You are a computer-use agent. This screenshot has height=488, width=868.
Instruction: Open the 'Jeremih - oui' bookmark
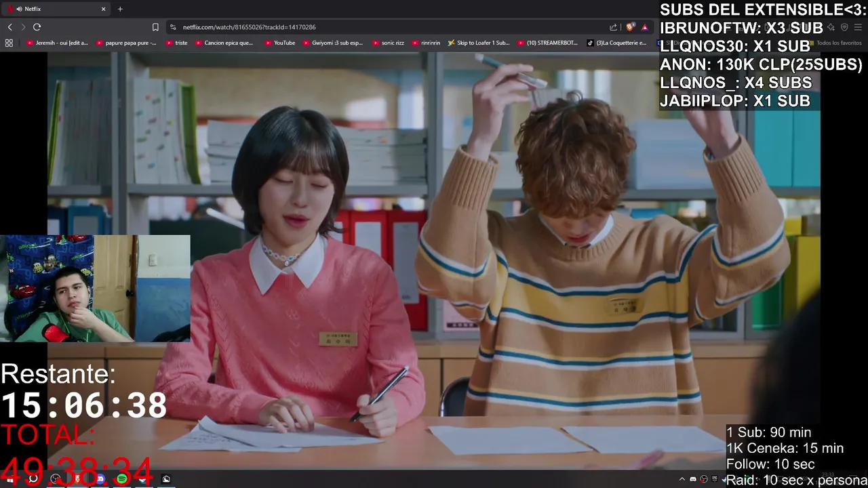click(58, 43)
